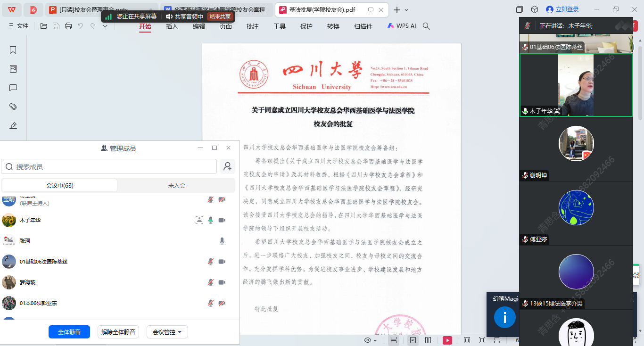Open the attachments paperclip panel

pyautogui.click(x=13, y=107)
